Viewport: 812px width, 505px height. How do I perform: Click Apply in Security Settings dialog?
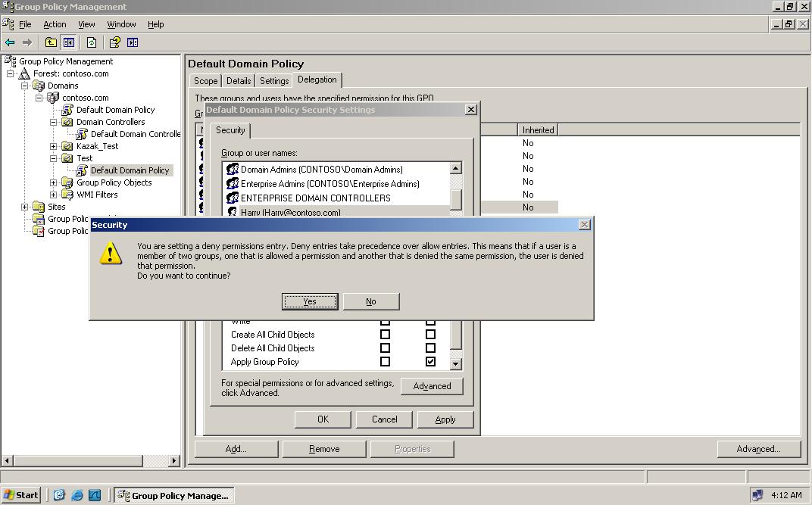(445, 419)
